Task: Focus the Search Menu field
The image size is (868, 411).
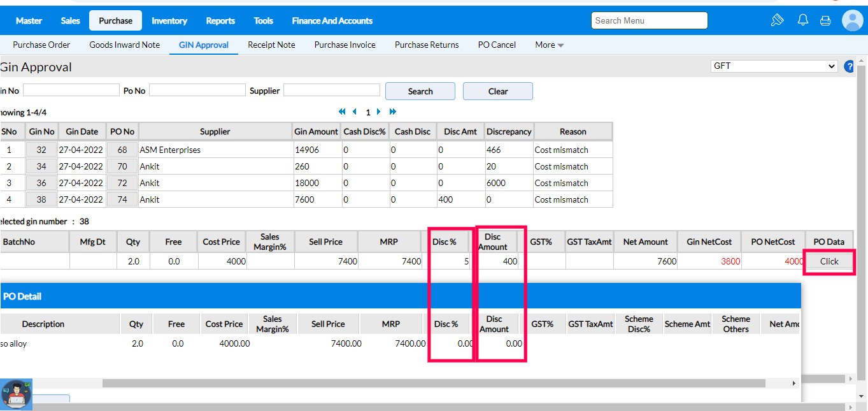Action: coord(649,20)
